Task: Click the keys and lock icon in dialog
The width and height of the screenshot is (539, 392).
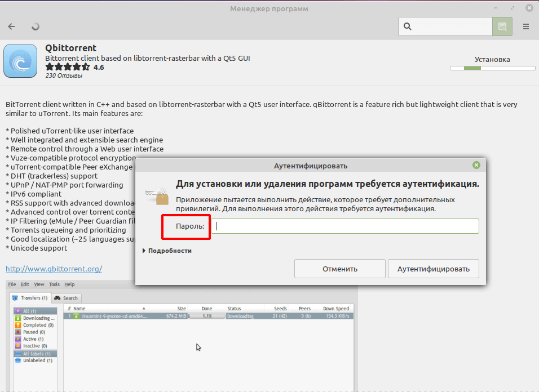Action: pyautogui.click(x=157, y=195)
